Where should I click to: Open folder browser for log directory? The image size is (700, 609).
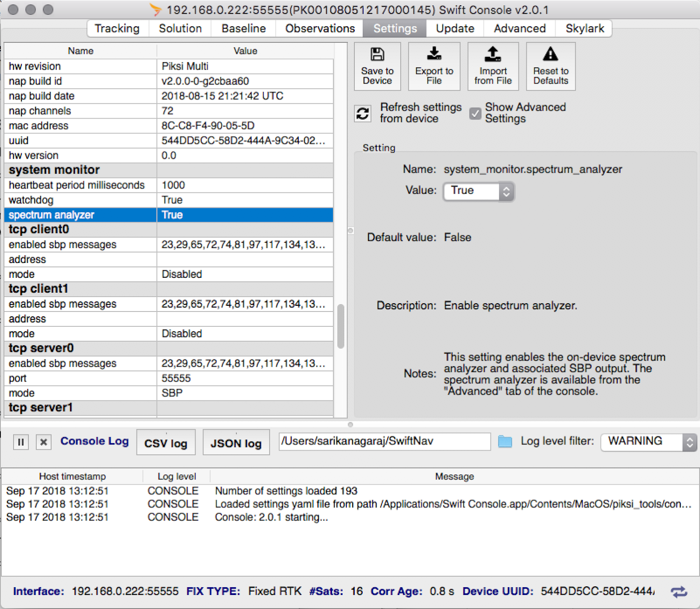coord(505,441)
